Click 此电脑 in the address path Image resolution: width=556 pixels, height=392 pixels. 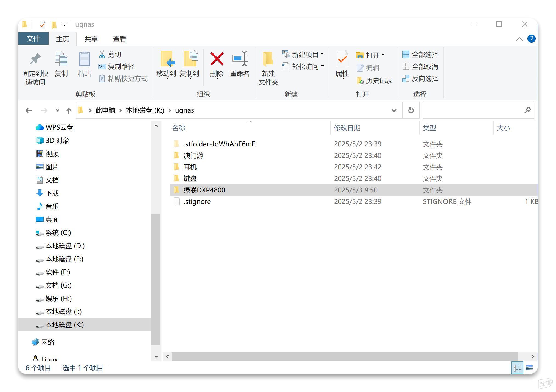(105, 110)
